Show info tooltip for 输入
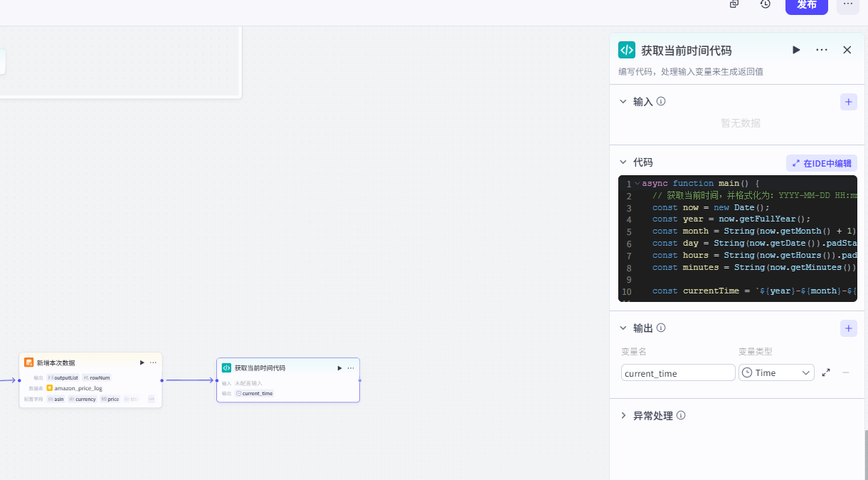The height and width of the screenshot is (480, 868). click(x=661, y=102)
